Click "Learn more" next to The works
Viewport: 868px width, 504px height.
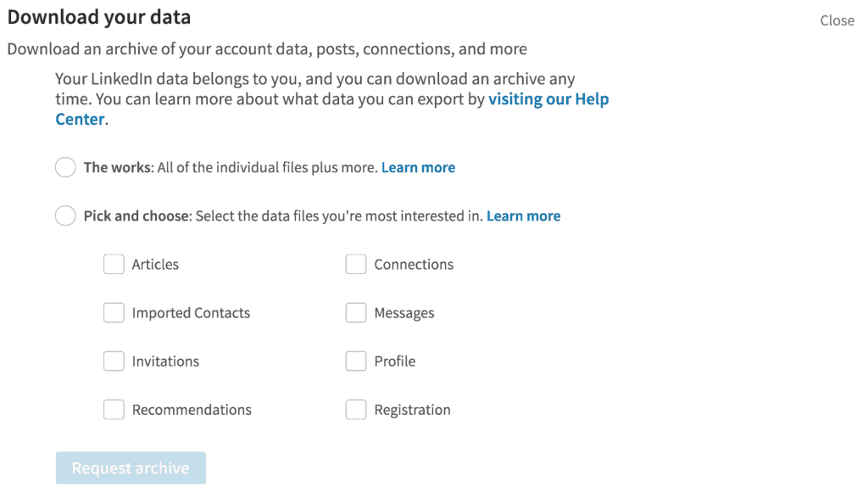tap(418, 167)
